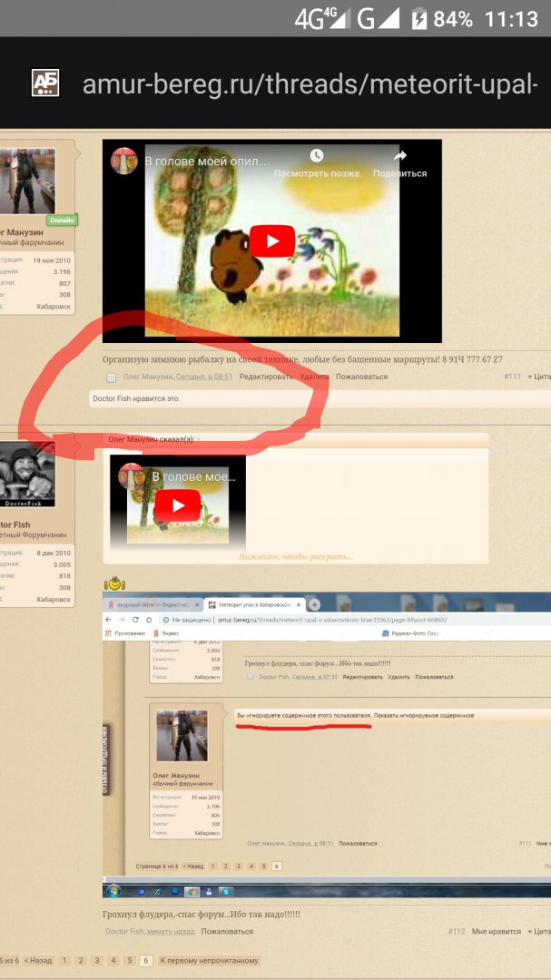This screenshot has height=980, width=551.
Task: Click the 'Смотреть позже' clock icon
Action: coord(315,157)
